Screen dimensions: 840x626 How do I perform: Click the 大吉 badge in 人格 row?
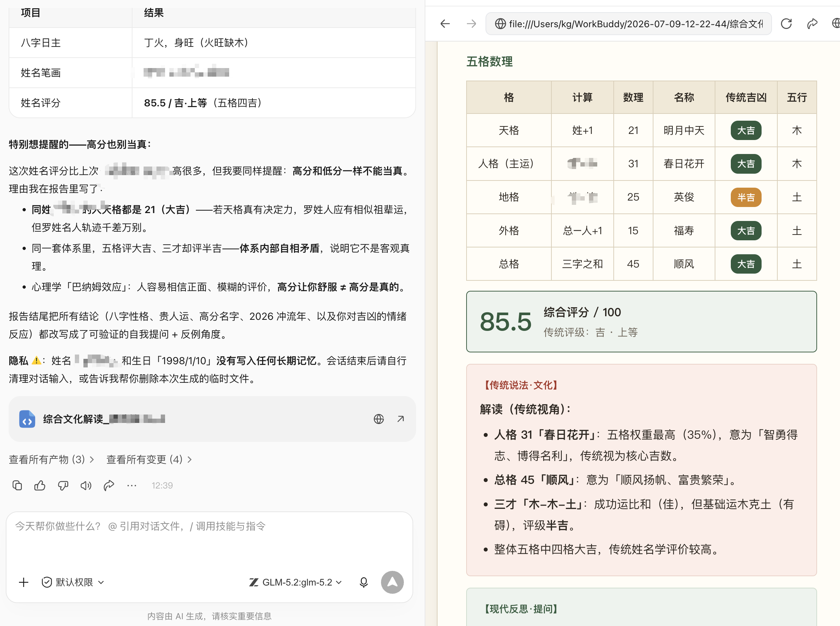click(746, 164)
